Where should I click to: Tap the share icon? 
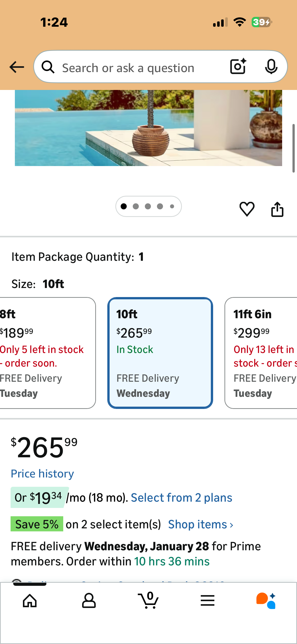tap(277, 209)
